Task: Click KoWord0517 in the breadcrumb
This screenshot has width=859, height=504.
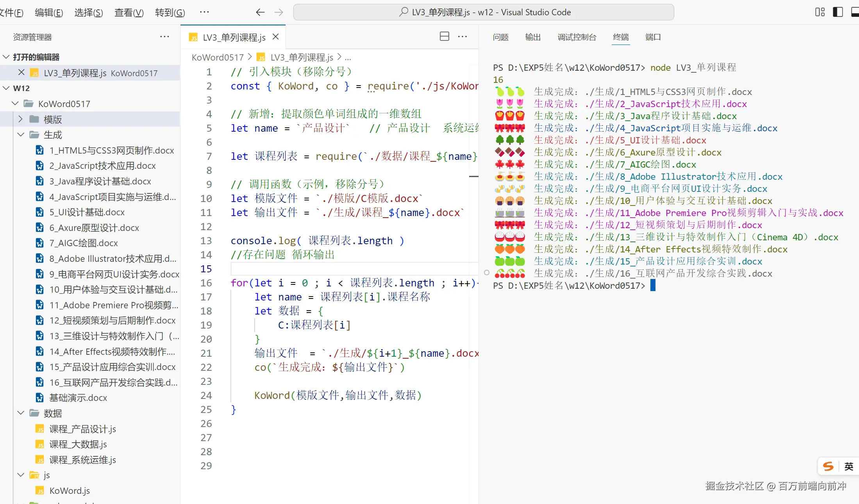Action: pos(218,57)
